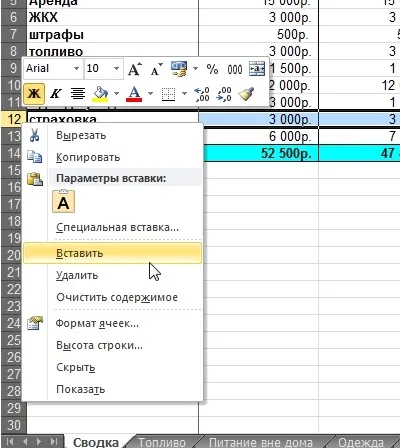Go to first sheet navigation arrow
The width and height of the screenshot is (400, 448).
click(x=10, y=442)
